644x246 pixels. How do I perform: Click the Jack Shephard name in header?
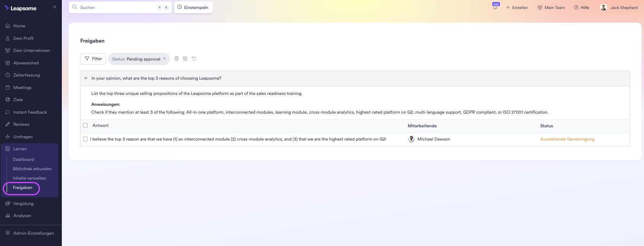[x=624, y=7]
